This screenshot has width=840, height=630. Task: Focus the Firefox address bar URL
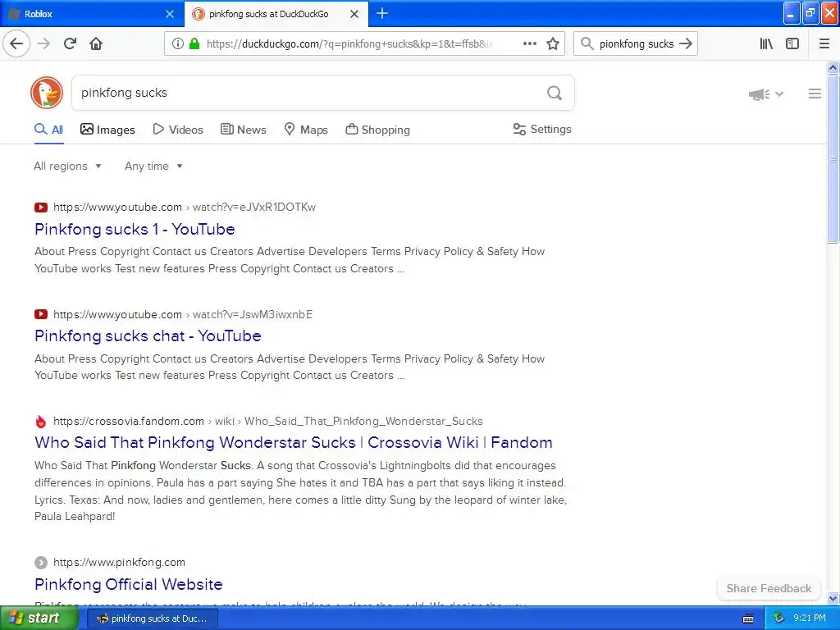[348, 43]
